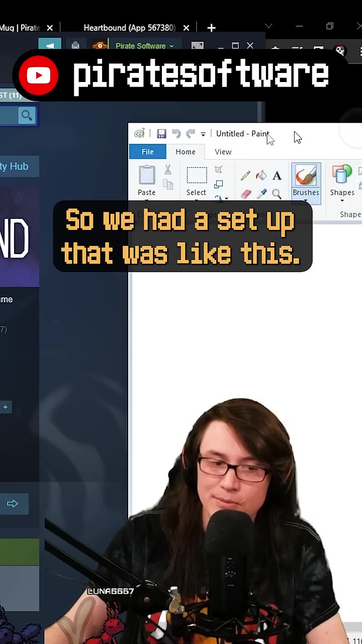362x644 pixels.
Task: Open the Customize Quick Access Toolbar dropdown in Paint
Action: click(203, 134)
